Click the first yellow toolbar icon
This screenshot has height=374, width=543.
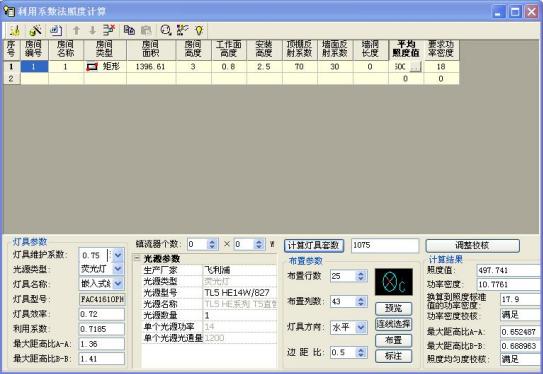tap(15, 30)
